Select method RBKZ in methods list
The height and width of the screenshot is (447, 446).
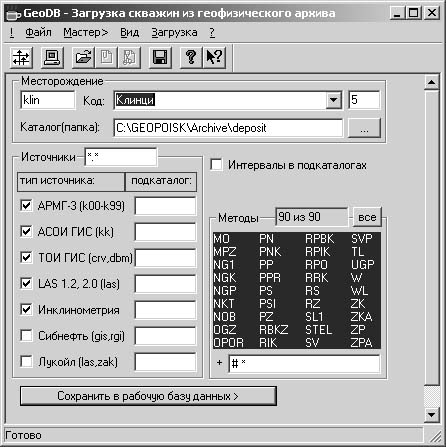274,330
